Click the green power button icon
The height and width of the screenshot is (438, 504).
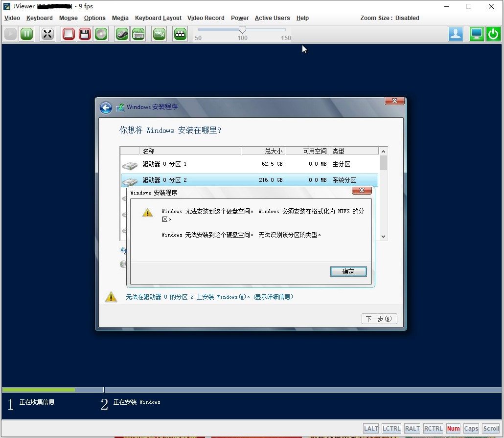(x=493, y=34)
